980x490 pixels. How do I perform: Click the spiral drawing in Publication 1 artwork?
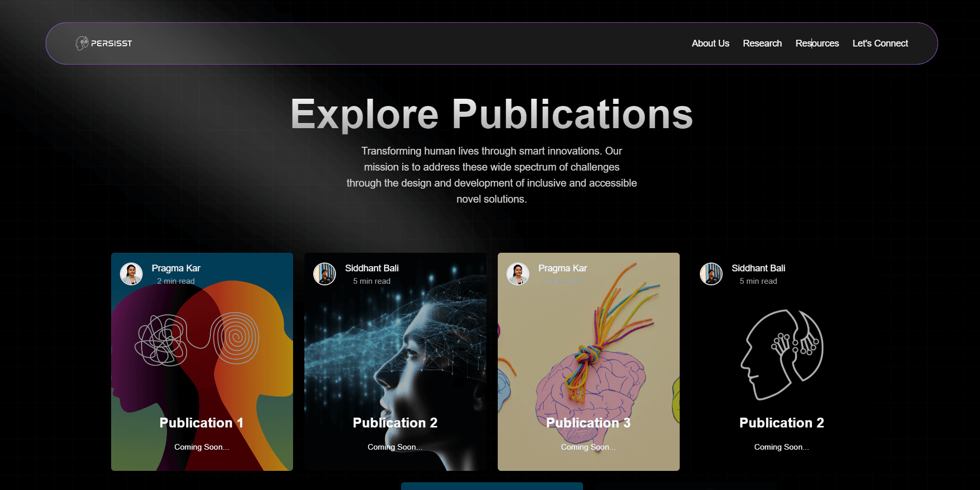(x=235, y=338)
